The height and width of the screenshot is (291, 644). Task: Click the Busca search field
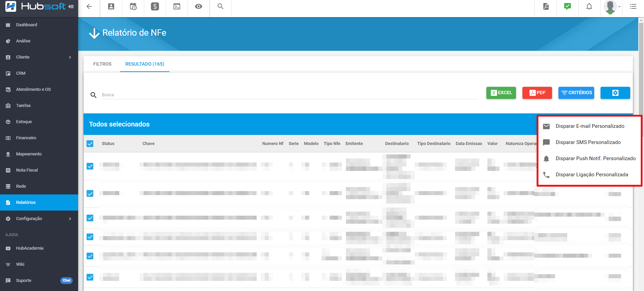pyautogui.click(x=290, y=95)
